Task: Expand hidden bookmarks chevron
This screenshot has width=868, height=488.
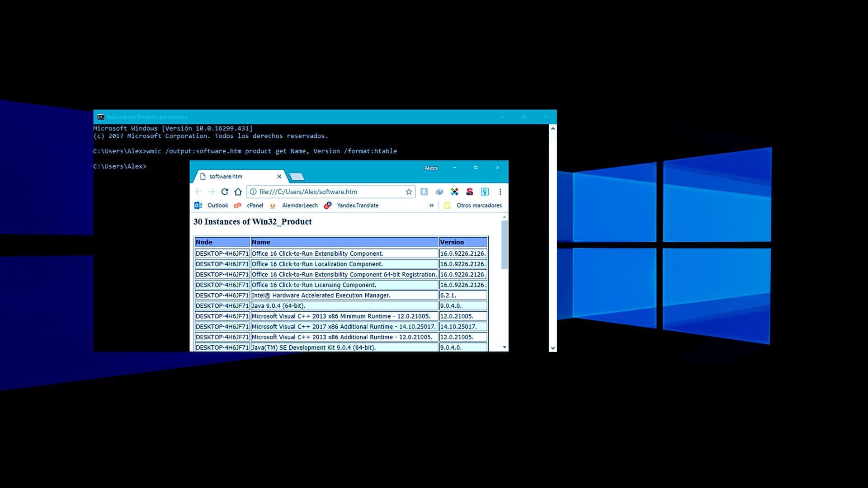Action: [431, 205]
